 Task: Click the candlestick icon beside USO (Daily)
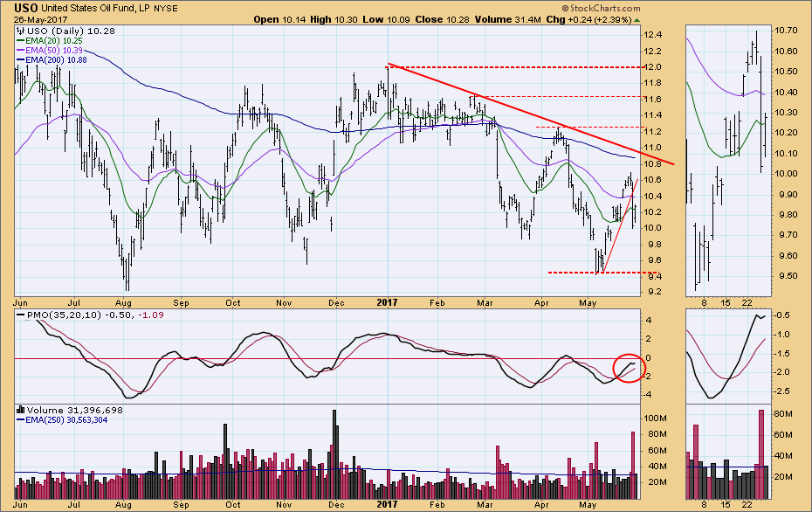[21, 31]
